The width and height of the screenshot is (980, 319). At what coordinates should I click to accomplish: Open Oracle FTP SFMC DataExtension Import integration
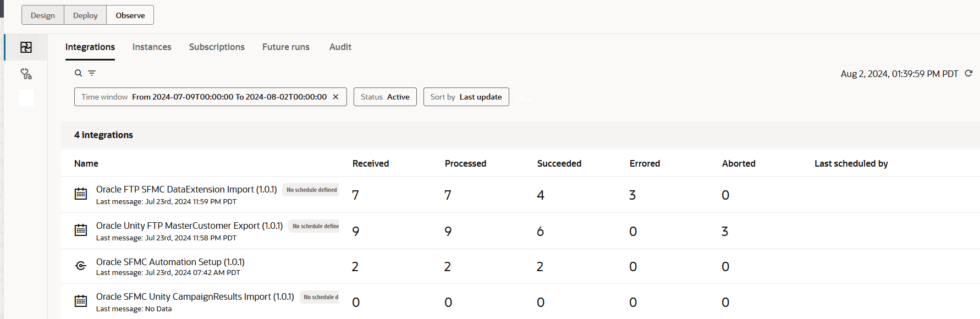point(186,189)
